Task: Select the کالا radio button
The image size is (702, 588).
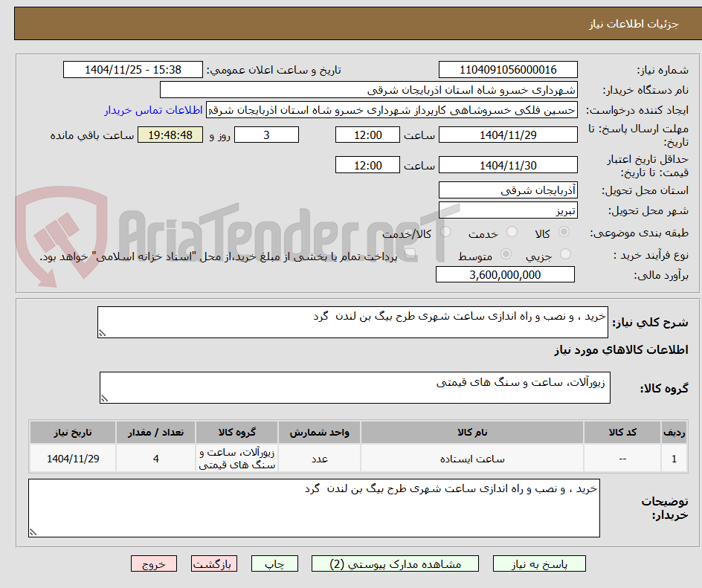Action: click(564, 232)
